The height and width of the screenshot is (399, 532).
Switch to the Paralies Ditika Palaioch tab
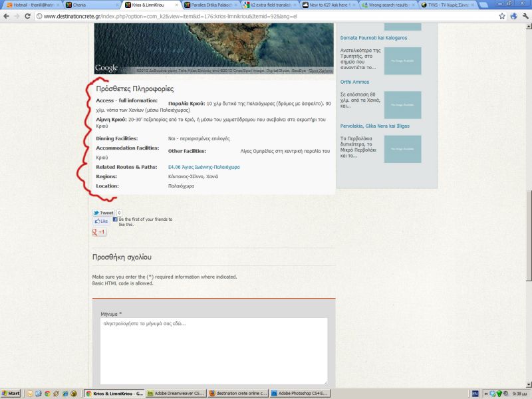[211, 5]
